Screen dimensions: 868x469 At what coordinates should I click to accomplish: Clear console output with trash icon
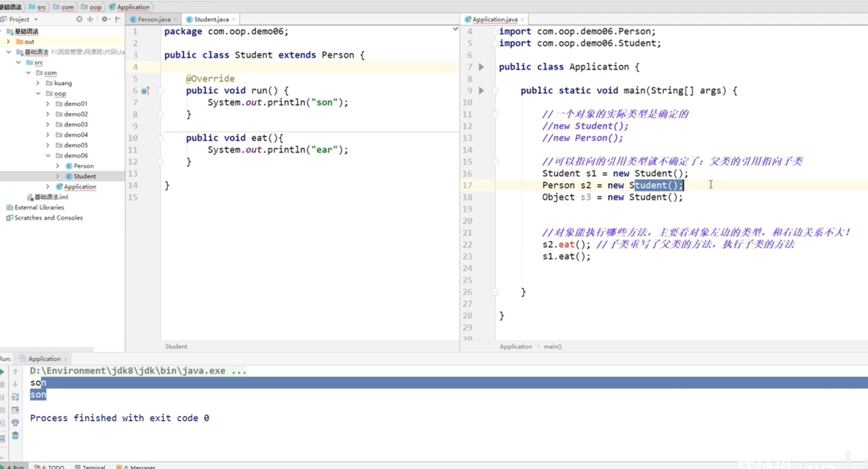click(15, 436)
